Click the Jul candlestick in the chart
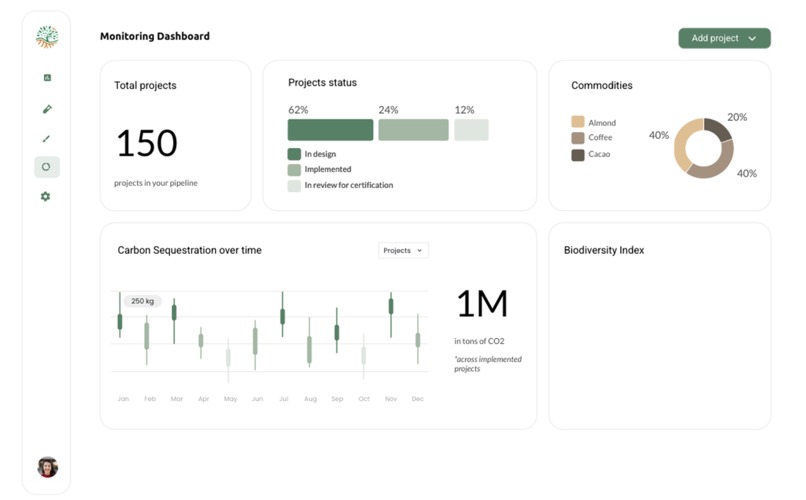Image resolution: width=806 pixels, height=500 pixels. tap(282, 316)
